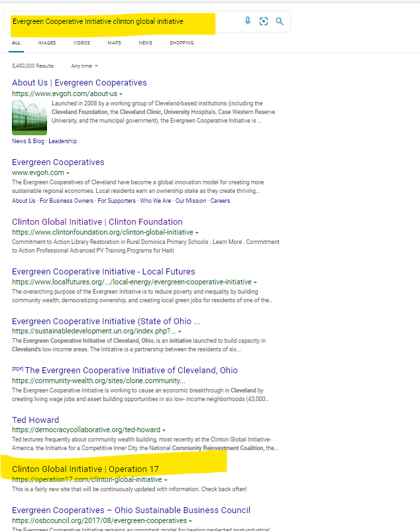Open About Us | Evergreen Cooperatives result
The image size is (420, 531).
tap(79, 83)
